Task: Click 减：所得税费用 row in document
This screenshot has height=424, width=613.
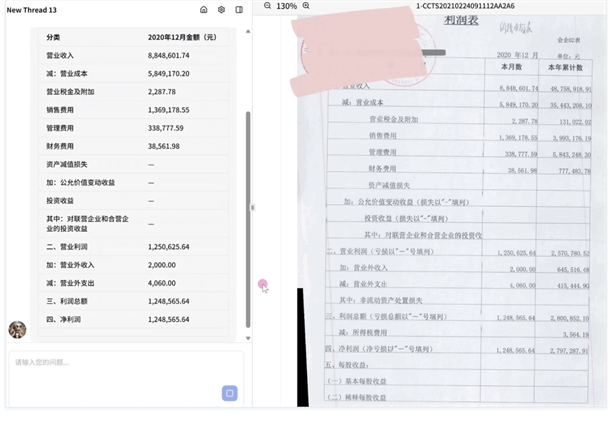Action: click(363, 333)
